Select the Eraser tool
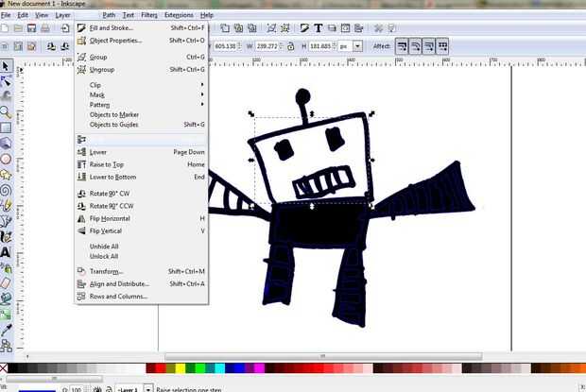This screenshot has height=392, width=586. tap(6, 283)
